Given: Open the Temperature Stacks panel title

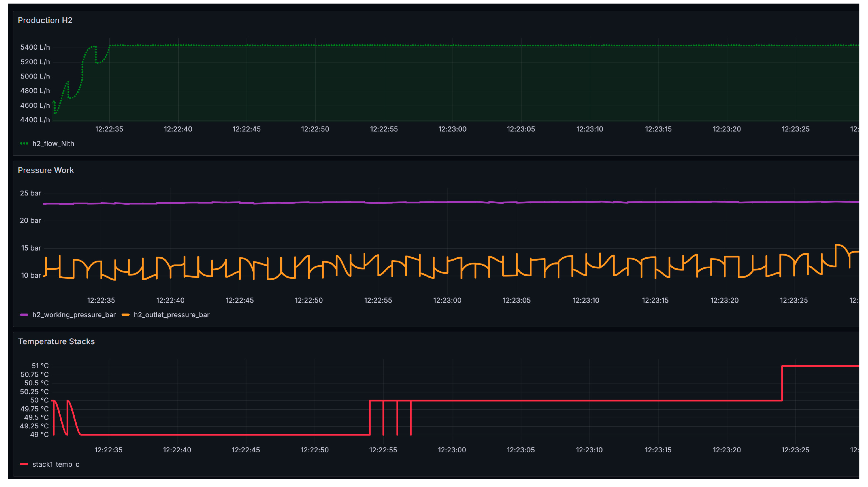Looking at the screenshot, I should tap(56, 341).
